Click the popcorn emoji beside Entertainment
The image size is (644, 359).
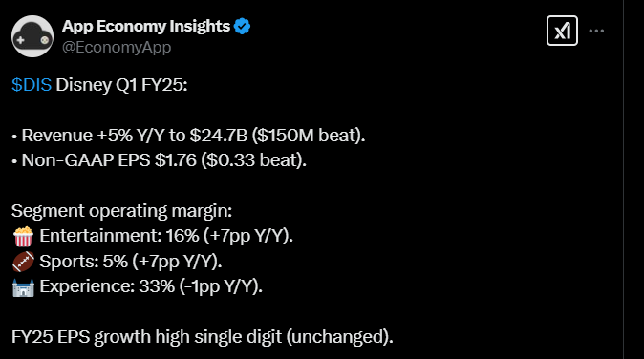[24, 237]
